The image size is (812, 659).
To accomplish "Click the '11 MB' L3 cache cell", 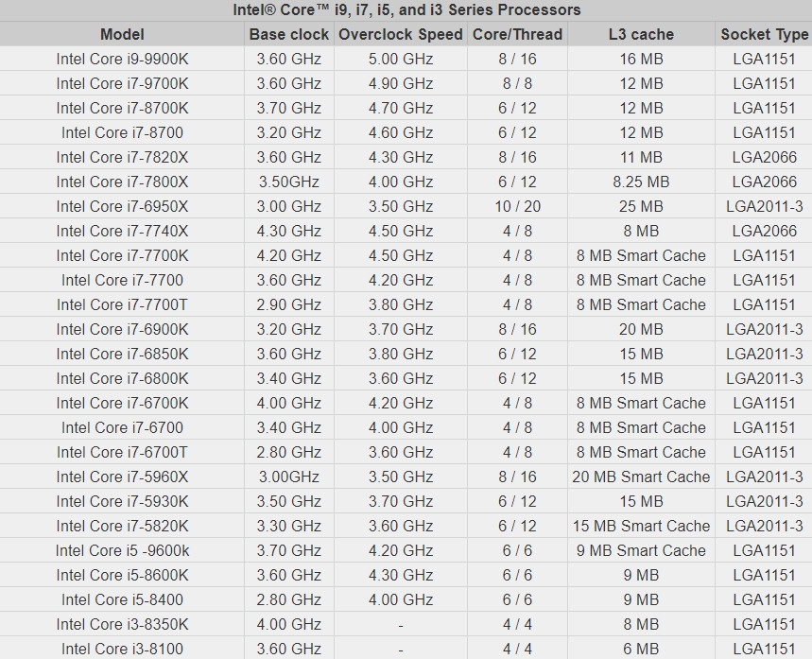I will pos(641,158).
